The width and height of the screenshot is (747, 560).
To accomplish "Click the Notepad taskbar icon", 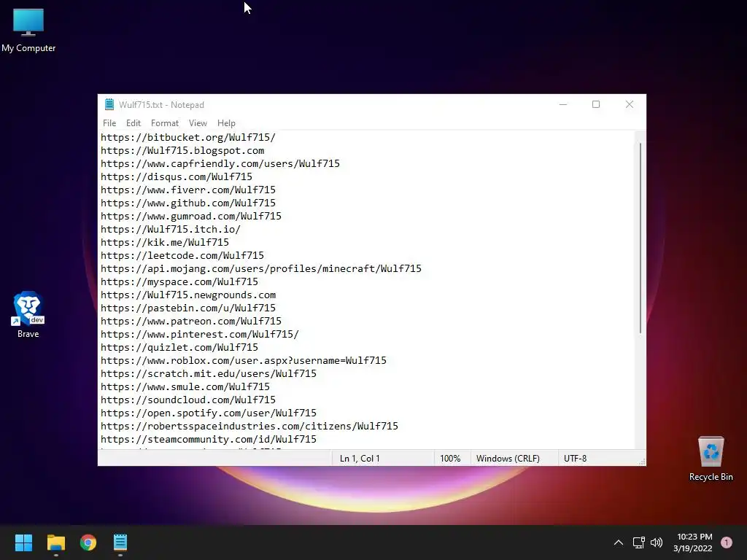I will (x=120, y=542).
